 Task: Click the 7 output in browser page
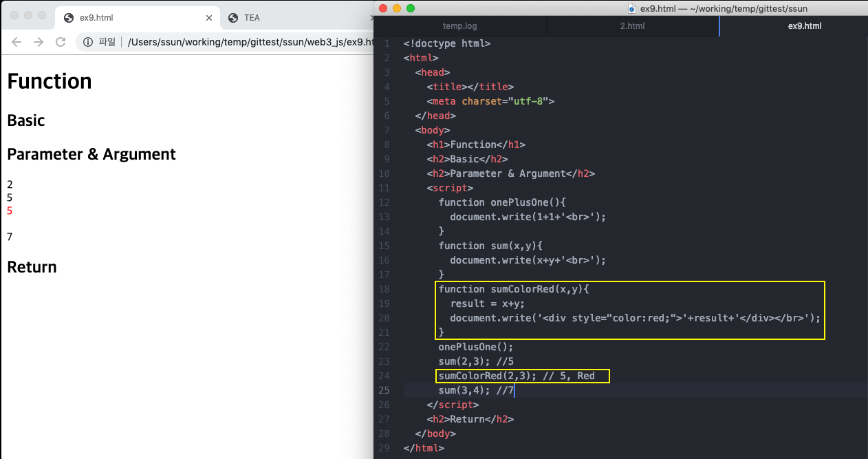pyautogui.click(x=10, y=237)
